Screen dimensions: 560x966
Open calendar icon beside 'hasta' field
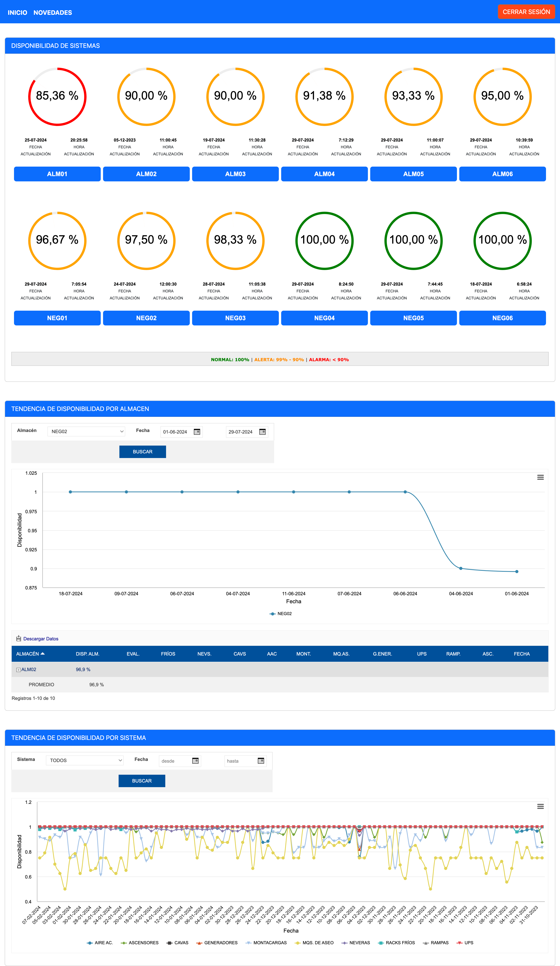[x=261, y=761]
